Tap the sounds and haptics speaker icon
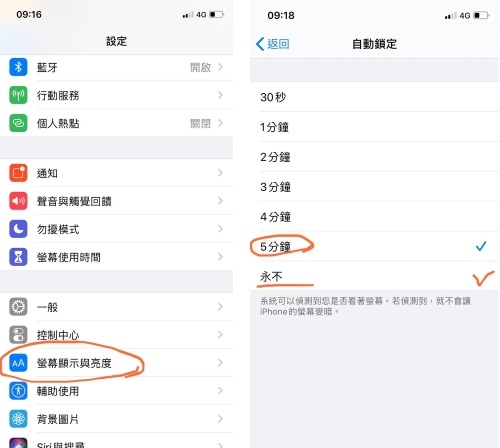The image size is (500, 448). (x=18, y=201)
